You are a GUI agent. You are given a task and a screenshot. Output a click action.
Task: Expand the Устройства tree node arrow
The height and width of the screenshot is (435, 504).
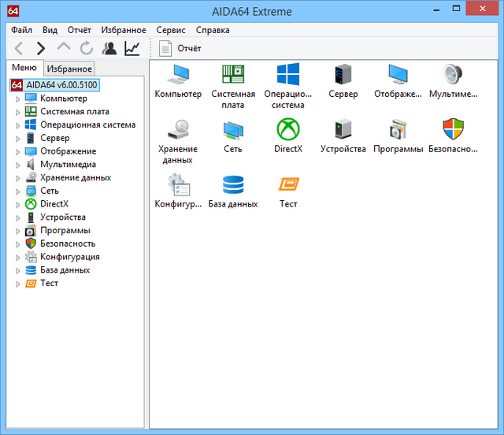(18, 217)
